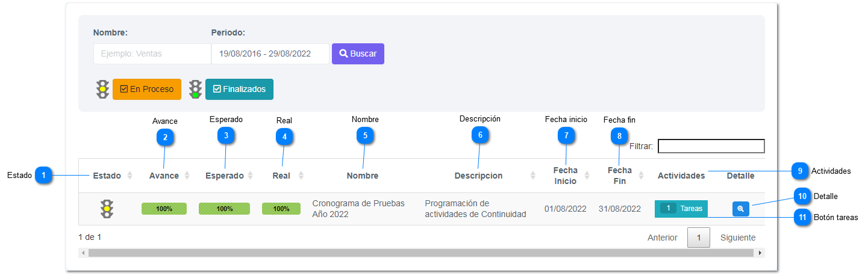Screen dimensions: 868x276
Task: Focus the Filtrar text field
Action: (711, 146)
